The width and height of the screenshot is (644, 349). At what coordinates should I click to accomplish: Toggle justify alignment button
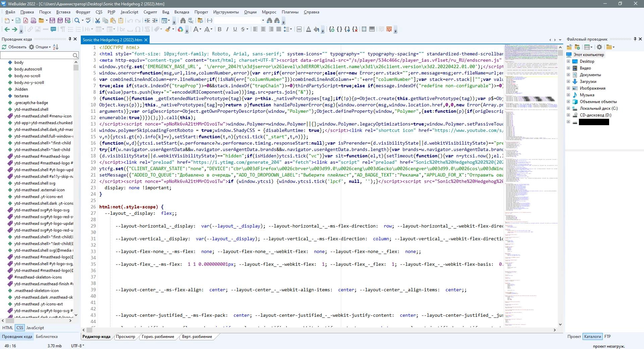point(279,29)
